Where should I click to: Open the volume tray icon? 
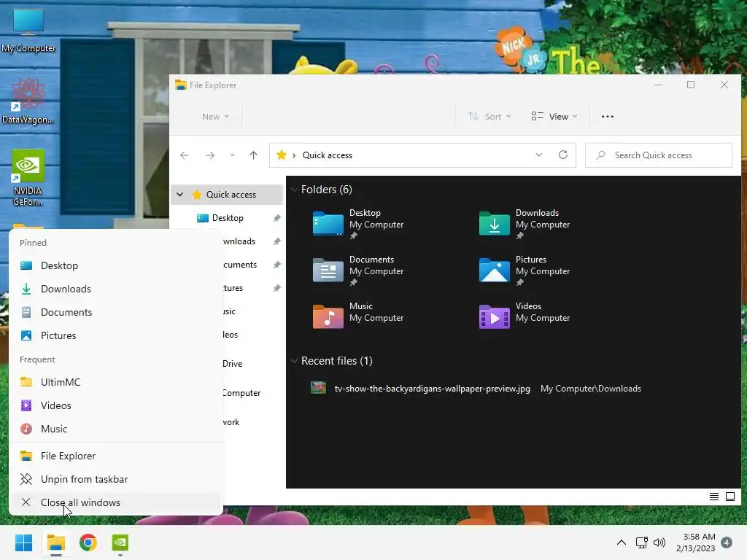point(659,542)
